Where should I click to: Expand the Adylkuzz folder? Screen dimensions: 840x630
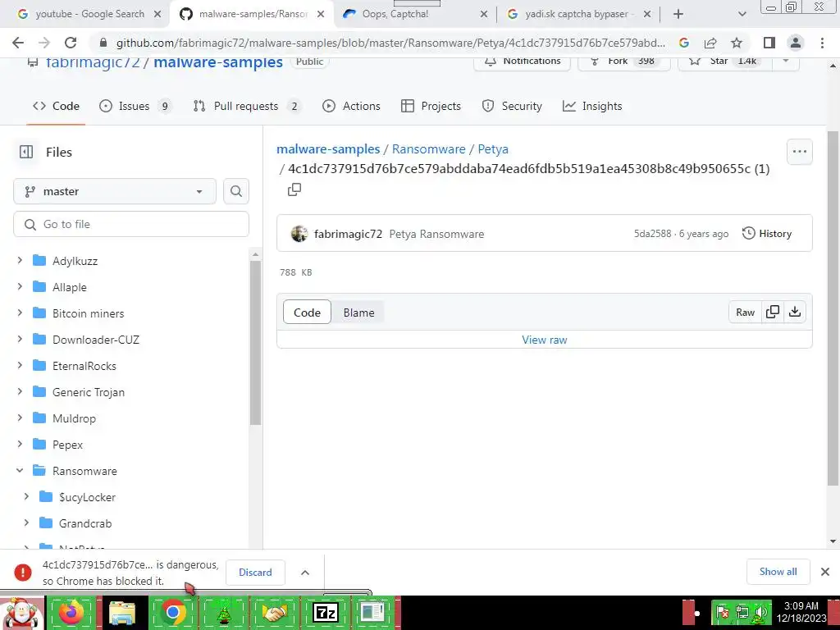20,261
